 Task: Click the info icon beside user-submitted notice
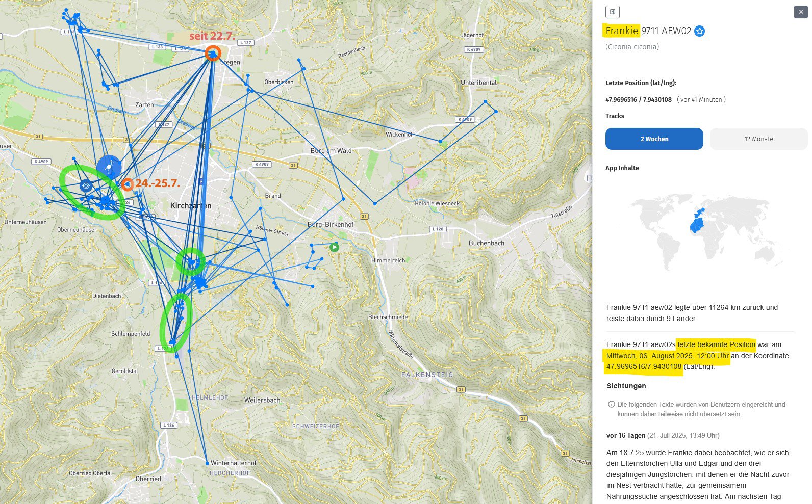pyautogui.click(x=611, y=404)
